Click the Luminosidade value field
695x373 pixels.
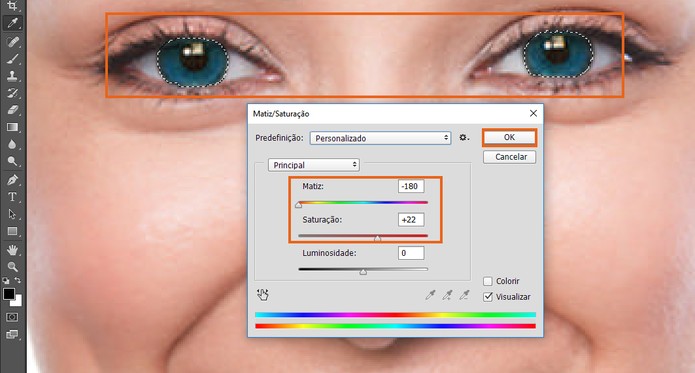pyautogui.click(x=411, y=253)
